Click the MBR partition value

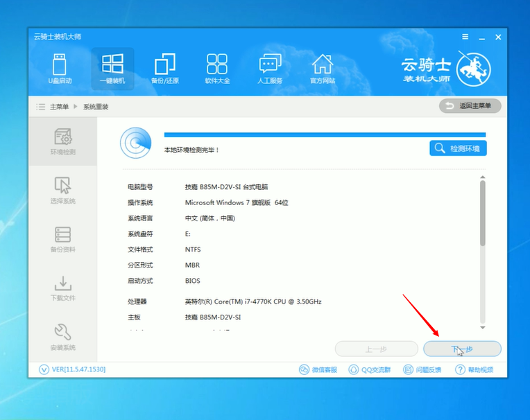pos(192,265)
